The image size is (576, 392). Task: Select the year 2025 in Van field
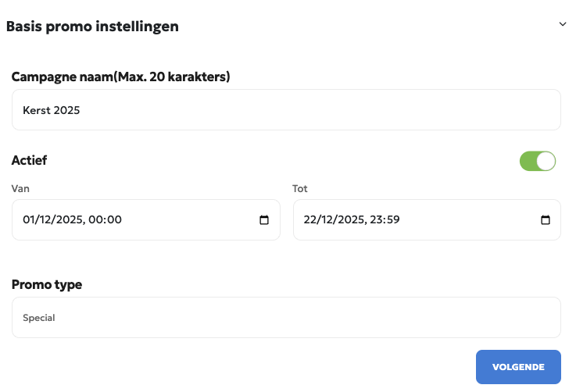pyautogui.click(x=67, y=220)
